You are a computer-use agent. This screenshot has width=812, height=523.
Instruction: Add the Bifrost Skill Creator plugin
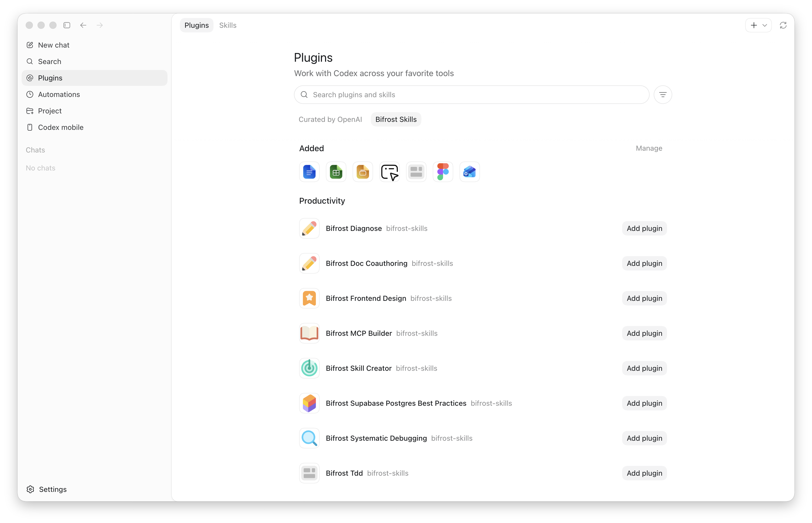(x=644, y=368)
